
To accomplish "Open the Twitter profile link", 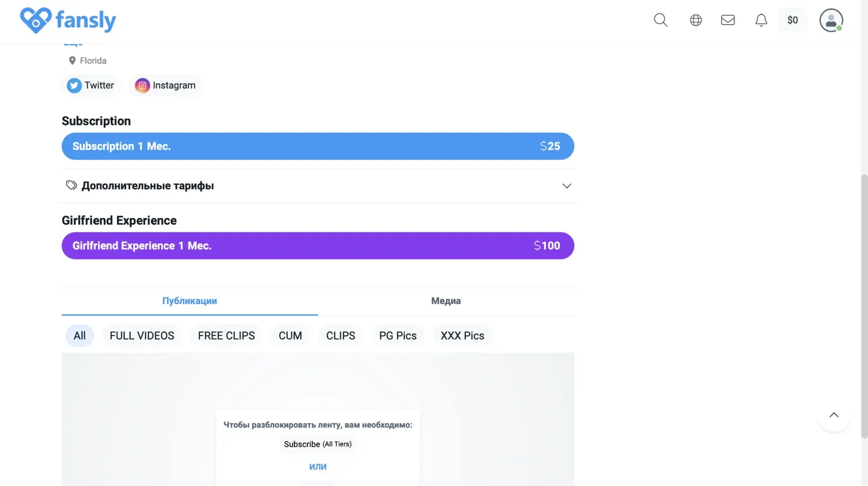I will (x=90, y=85).
